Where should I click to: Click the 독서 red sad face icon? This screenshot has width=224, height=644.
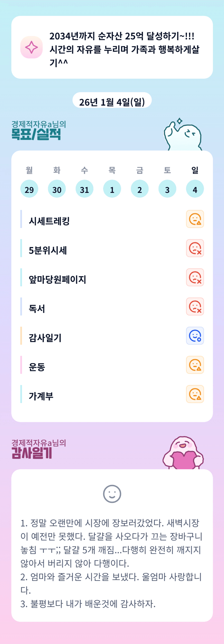[195, 306]
